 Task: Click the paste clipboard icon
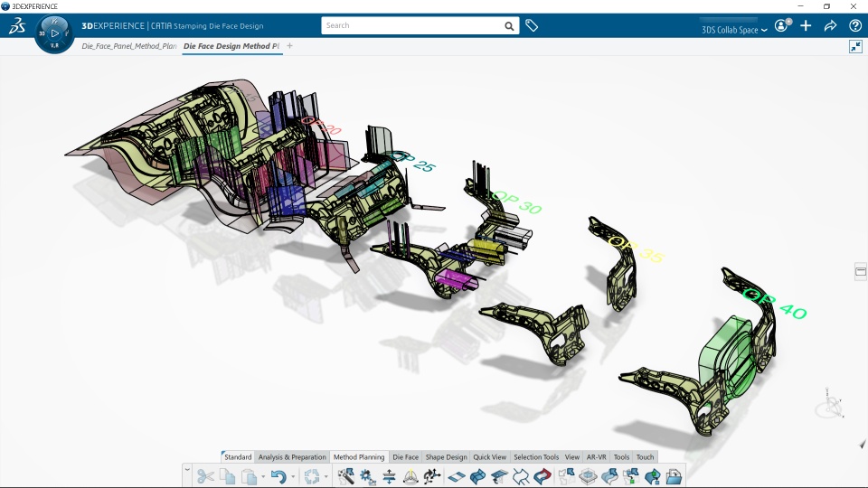click(x=250, y=476)
